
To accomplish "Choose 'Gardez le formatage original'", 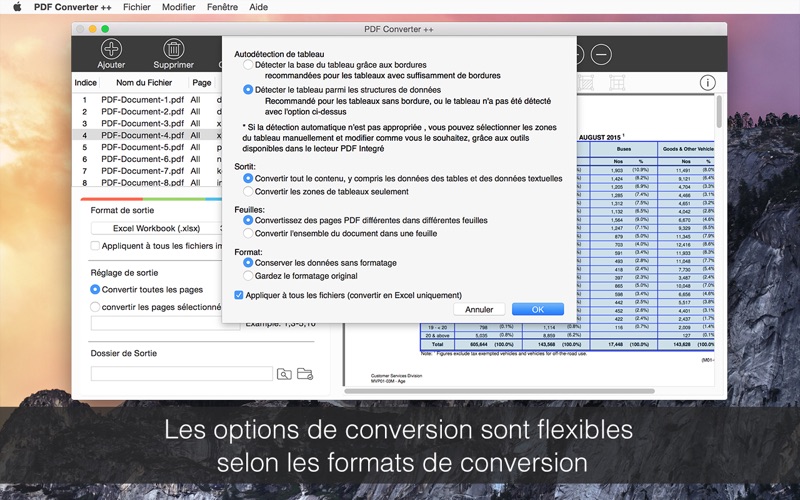I will click(x=248, y=276).
